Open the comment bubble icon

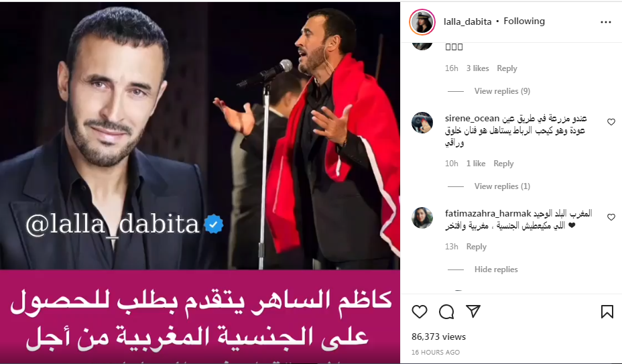coord(446,312)
